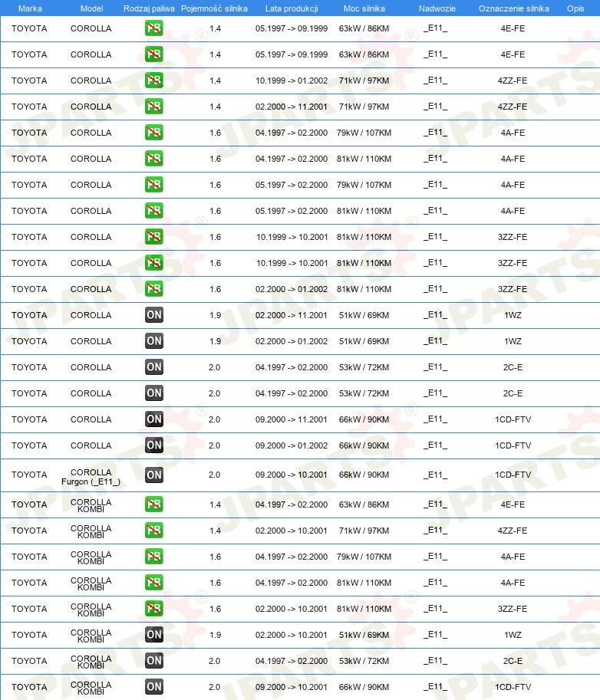
Task: Click 1CD-FTV engine code in the Furgon row
Action: coord(513,475)
